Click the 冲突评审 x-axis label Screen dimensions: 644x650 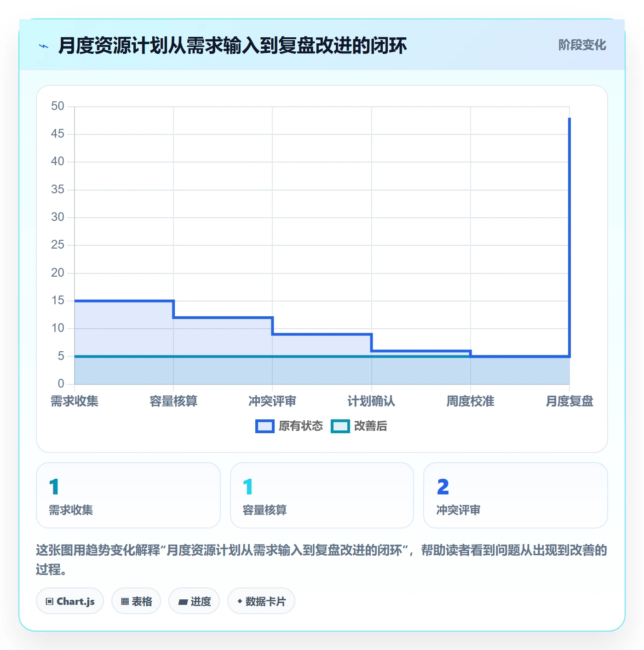point(272,401)
